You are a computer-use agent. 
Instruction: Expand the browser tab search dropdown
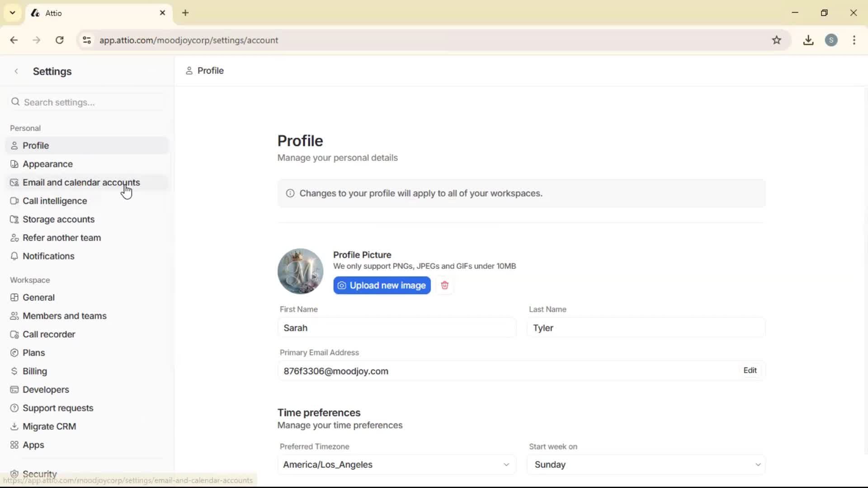[x=13, y=13]
